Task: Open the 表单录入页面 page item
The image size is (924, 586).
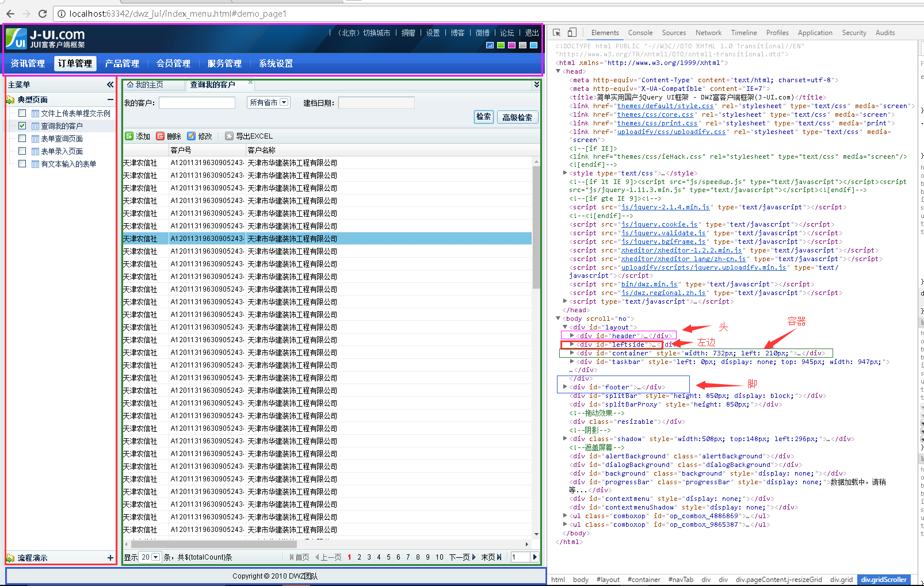Action: point(62,151)
